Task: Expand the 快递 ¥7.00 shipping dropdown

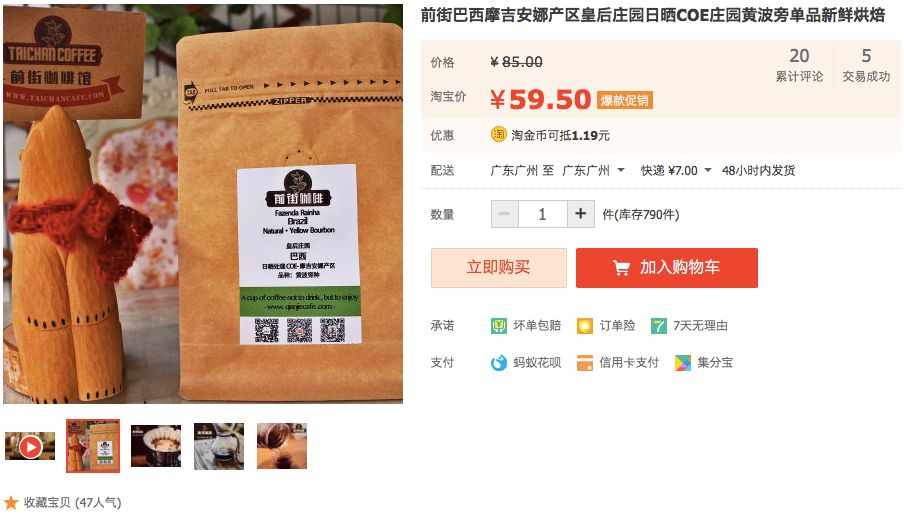Action: point(707,170)
